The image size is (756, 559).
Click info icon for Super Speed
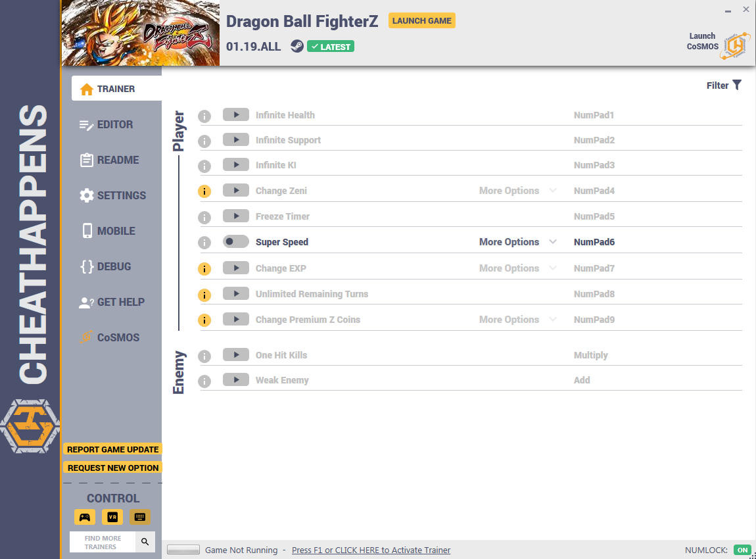click(204, 243)
